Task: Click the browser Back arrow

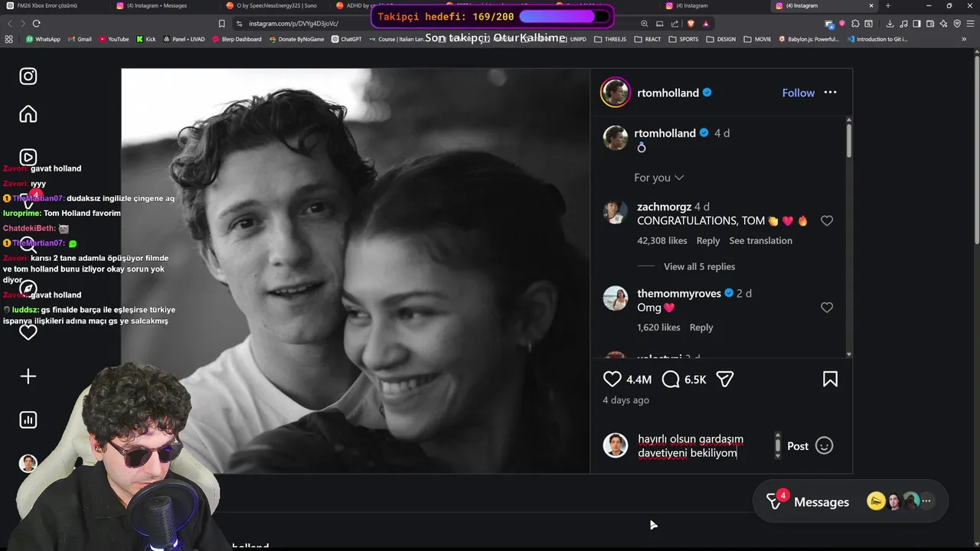Action: [10, 24]
